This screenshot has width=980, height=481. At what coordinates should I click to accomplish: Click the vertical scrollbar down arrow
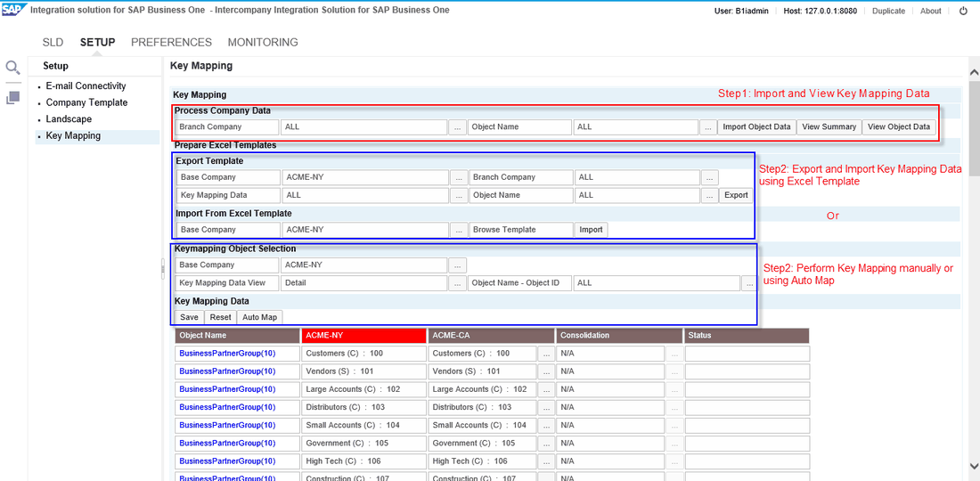pos(974,465)
